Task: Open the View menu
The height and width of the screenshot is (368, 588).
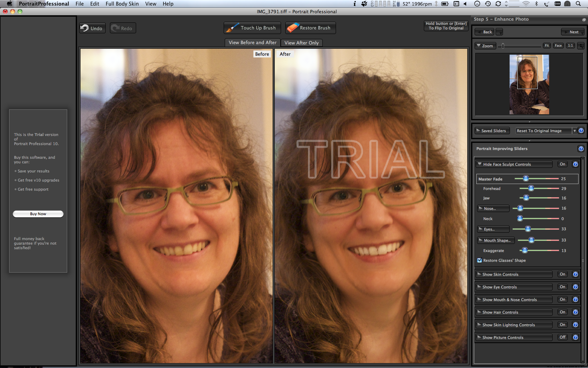Action: [151, 4]
